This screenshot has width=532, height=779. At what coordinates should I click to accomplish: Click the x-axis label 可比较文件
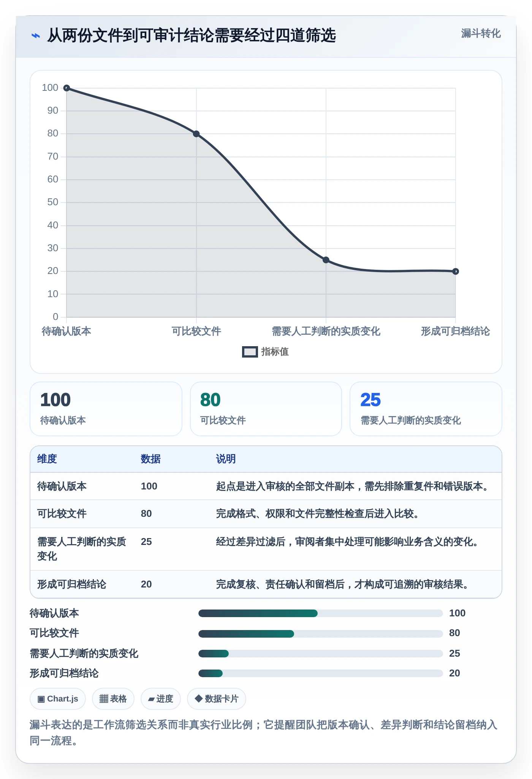point(196,331)
